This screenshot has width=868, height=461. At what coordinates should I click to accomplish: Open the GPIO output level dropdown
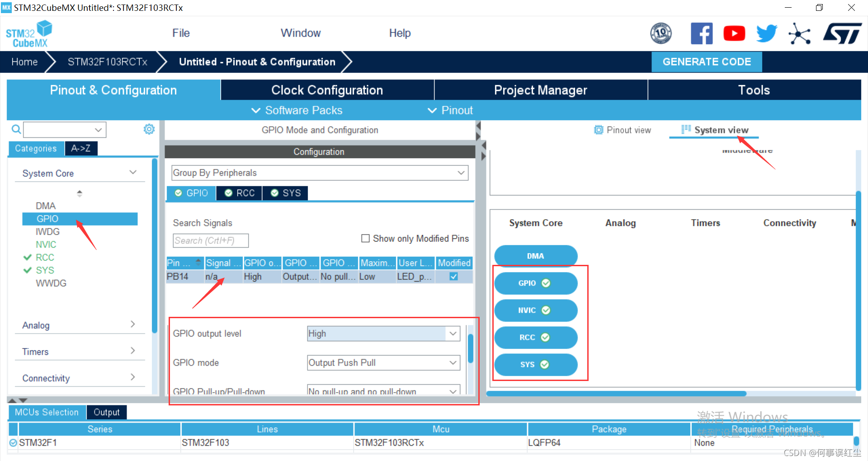pos(383,334)
